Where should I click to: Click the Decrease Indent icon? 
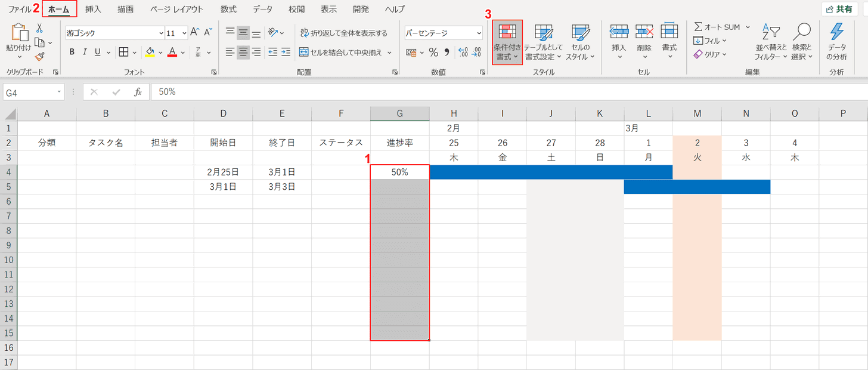(x=273, y=52)
